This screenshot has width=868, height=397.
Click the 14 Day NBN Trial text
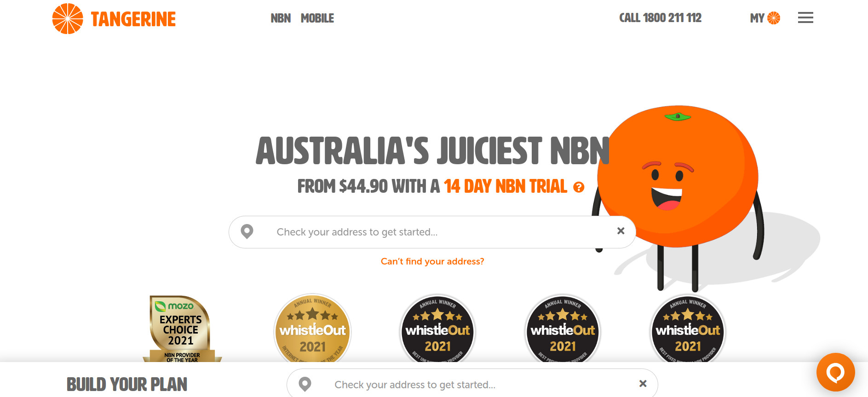[x=506, y=186]
